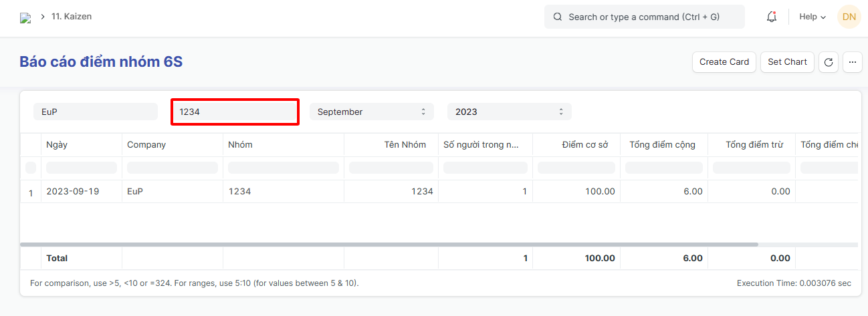The image size is (868, 316).
Task: Expand the September month dropdown
Action: click(371, 112)
